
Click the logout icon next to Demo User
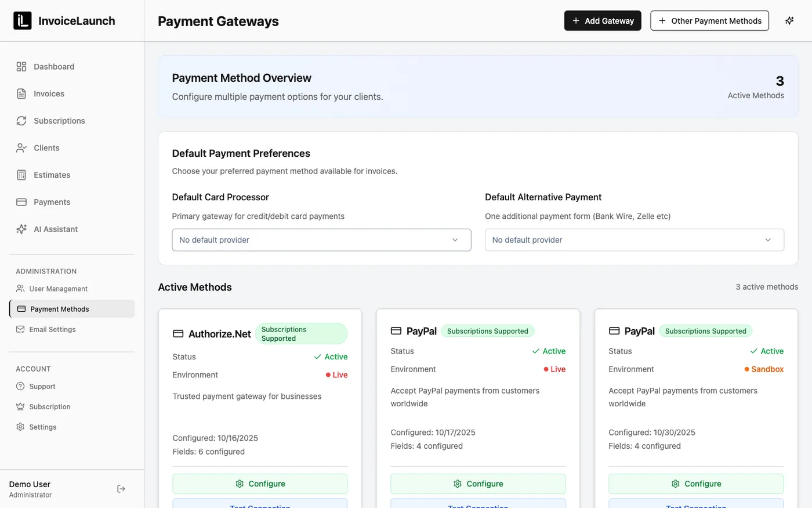point(121,489)
